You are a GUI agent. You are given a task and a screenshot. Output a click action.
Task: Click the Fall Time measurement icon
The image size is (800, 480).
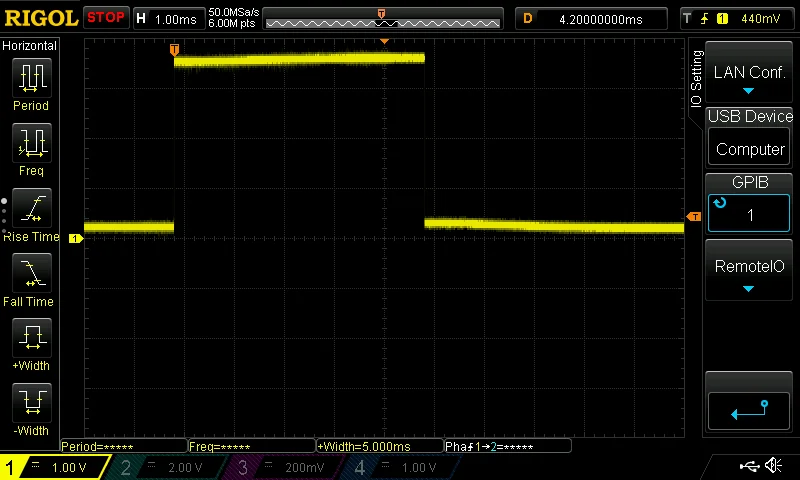click(31, 273)
